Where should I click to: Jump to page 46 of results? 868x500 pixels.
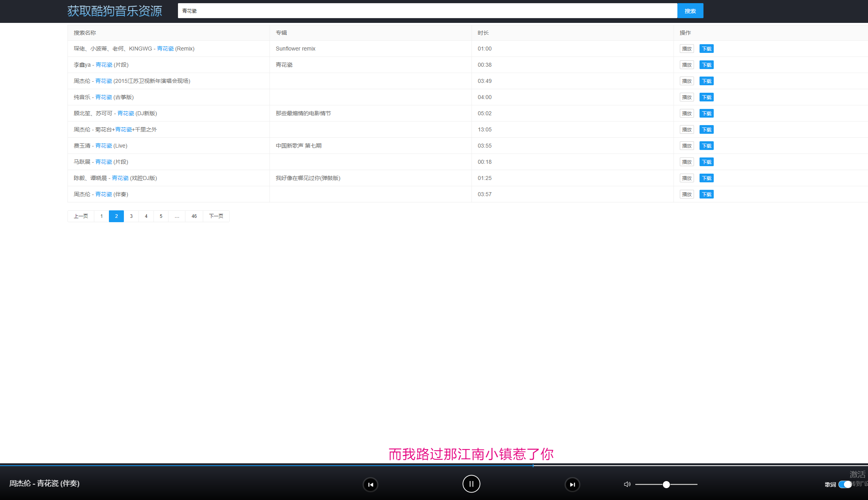[x=194, y=216]
